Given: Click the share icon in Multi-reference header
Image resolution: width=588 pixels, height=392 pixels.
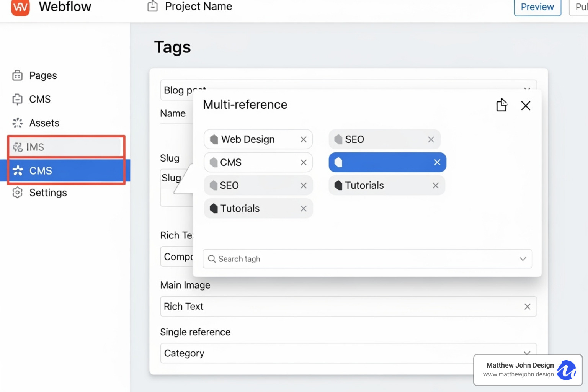Looking at the screenshot, I should (501, 105).
